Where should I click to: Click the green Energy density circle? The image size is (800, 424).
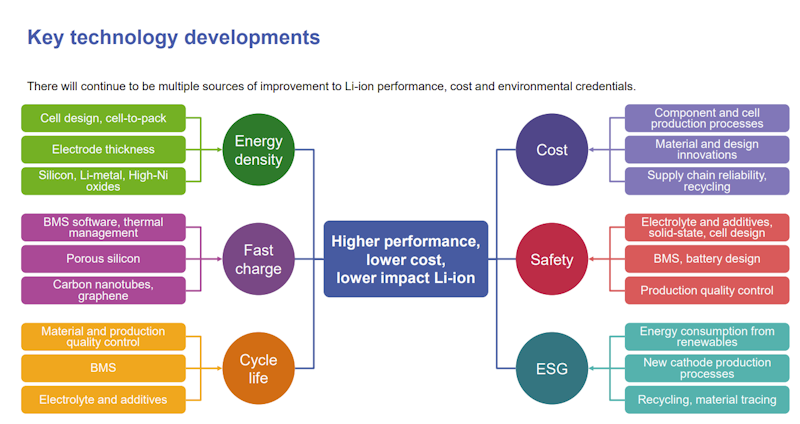[x=258, y=149]
